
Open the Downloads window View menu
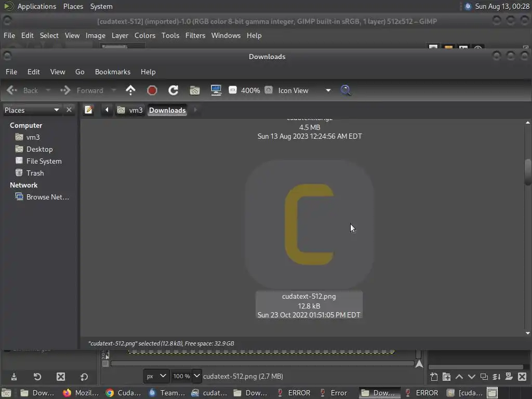(58, 72)
